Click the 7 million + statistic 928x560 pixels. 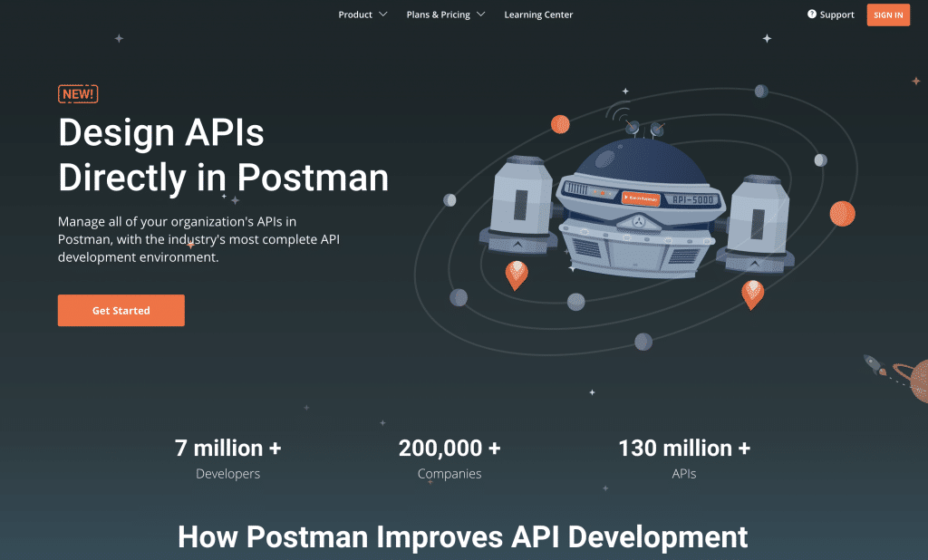[x=227, y=449]
